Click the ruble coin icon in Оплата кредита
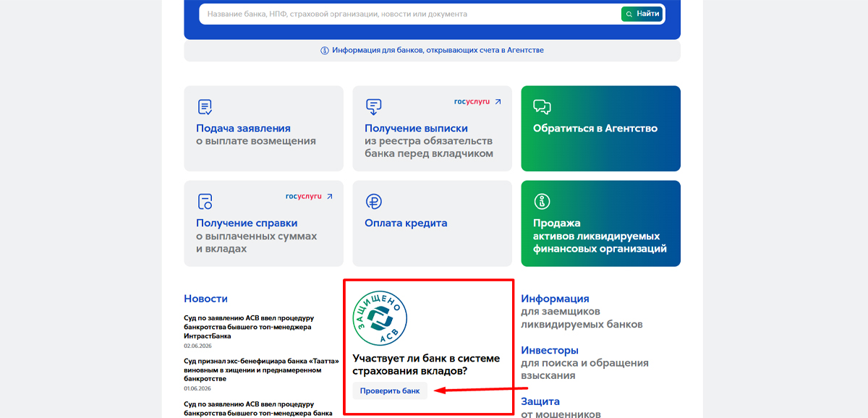The height and width of the screenshot is (418, 868). coord(373,202)
